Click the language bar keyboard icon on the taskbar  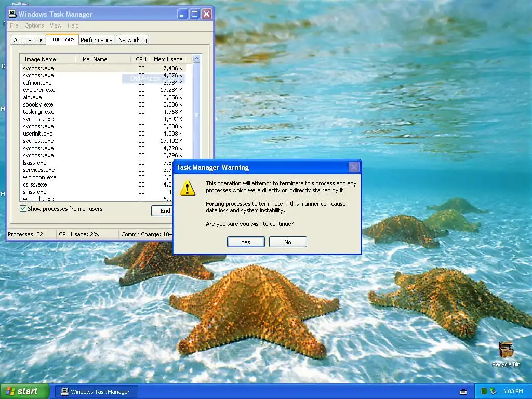tap(463, 392)
